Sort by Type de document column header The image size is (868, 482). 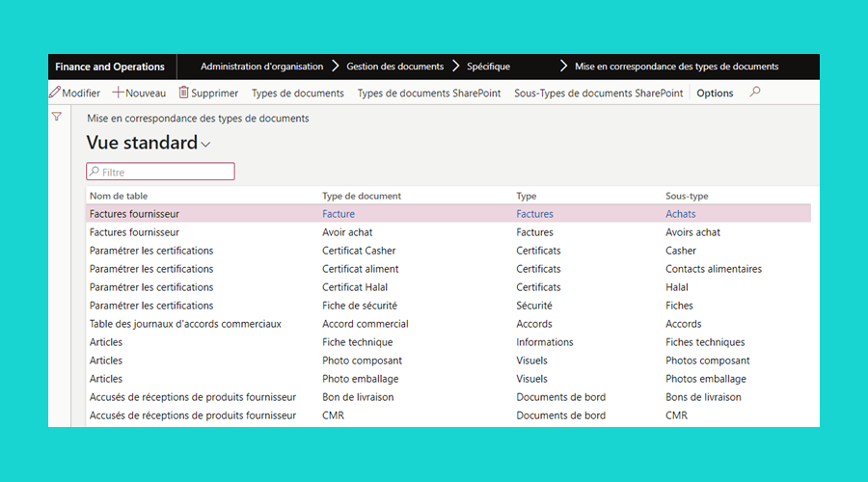click(362, 196)
